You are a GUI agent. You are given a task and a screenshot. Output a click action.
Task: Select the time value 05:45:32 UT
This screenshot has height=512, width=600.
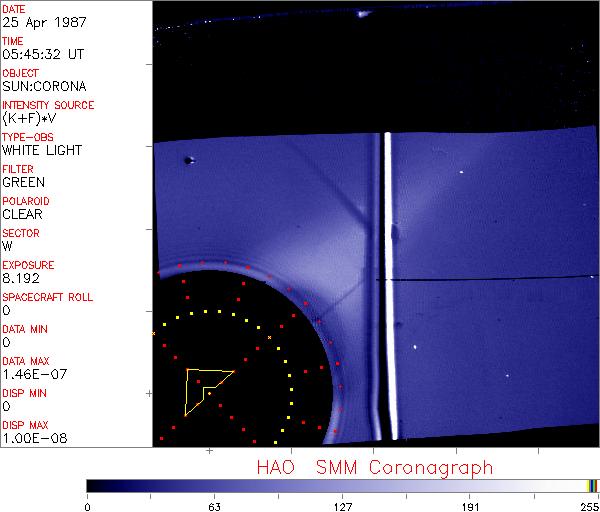43,55
